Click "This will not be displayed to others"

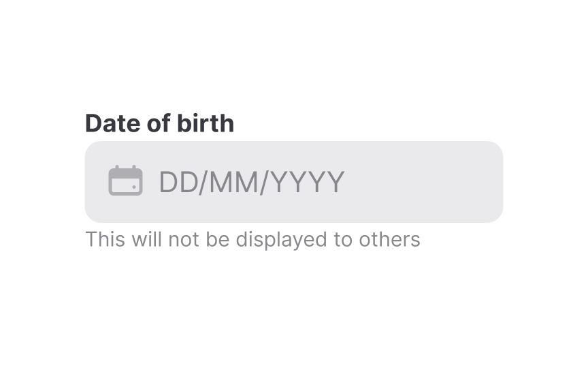252,240
